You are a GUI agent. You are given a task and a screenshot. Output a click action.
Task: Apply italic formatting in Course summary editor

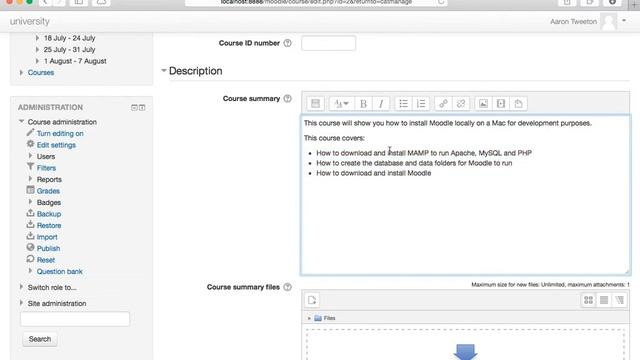[x=381, y=104]
